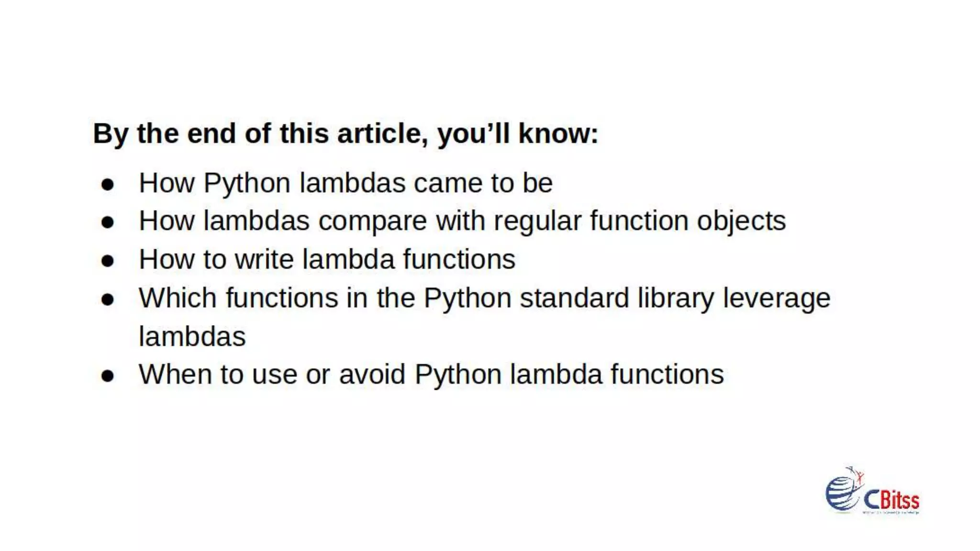Image resolution: width=980 pixels, height=551 pixels.
Task: Click the line "How to write lambda functions"
Action: tap(327, 259)
